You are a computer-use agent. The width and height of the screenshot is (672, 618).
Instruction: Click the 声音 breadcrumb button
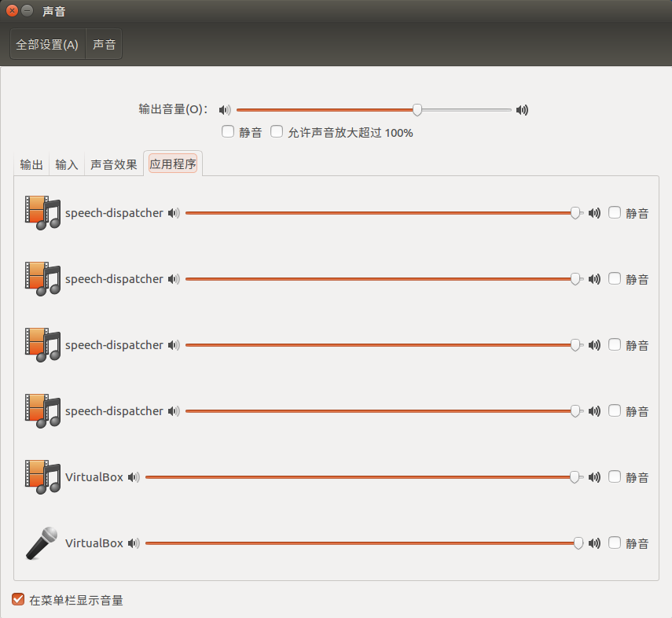(x=105, y=44)
